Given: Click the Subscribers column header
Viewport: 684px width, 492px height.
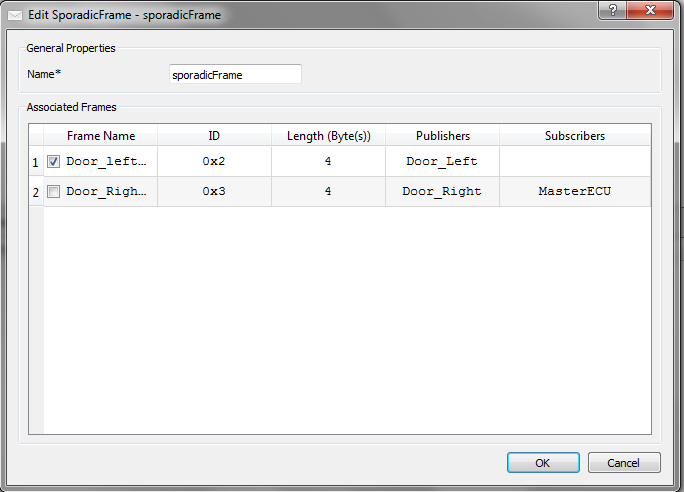Looking at the screenshot, I should tap(575, 136).
